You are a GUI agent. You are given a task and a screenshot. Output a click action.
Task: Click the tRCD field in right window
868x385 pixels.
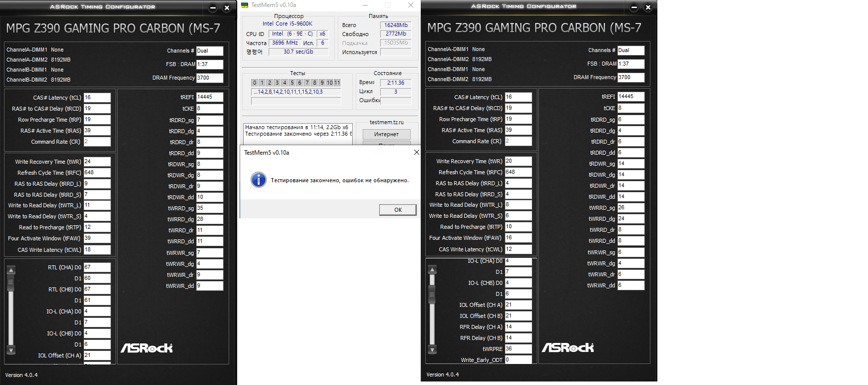518,108
